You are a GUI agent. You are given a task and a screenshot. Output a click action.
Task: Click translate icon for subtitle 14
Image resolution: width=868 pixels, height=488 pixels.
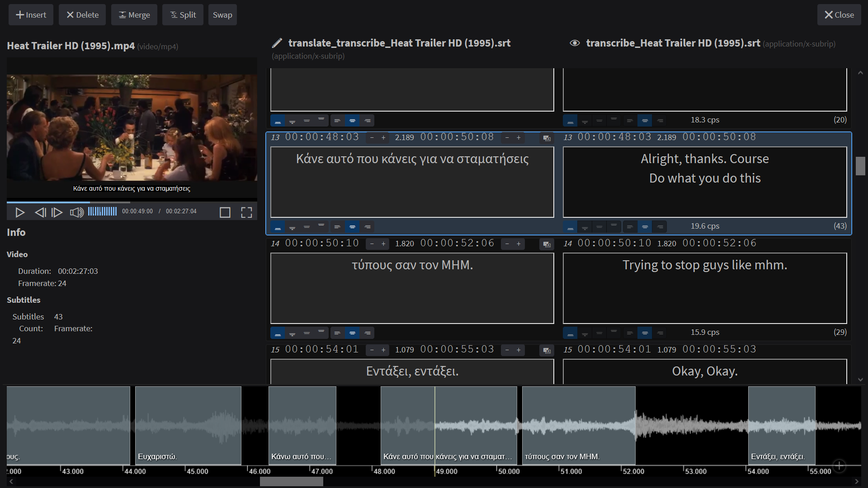tap(547, 244)
